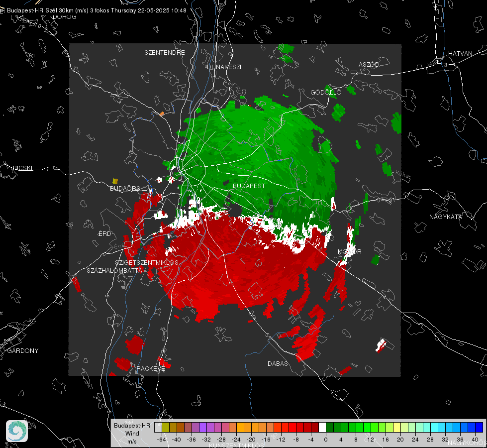Click the BICSKE town label
Screen dimensions: 487x448
[x=23, y=168]
